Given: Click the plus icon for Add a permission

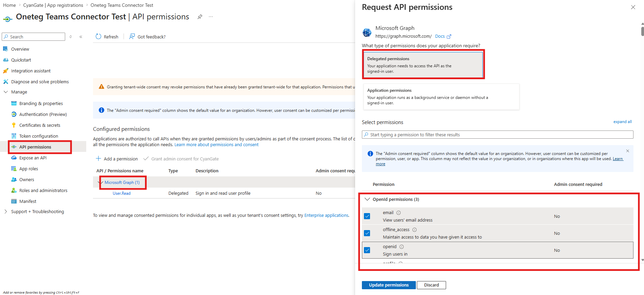Looking at the screenshot, I should pos(98,158).
